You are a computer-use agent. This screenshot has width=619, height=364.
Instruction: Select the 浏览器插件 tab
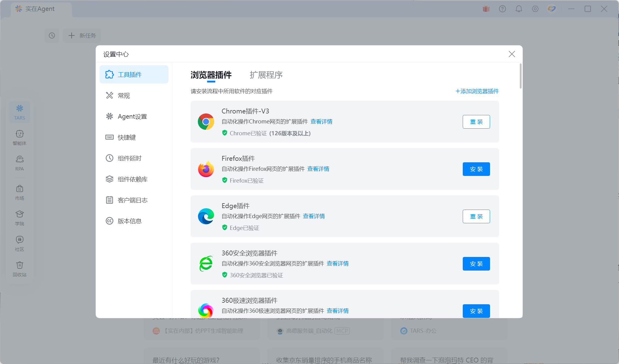[211, 75]
